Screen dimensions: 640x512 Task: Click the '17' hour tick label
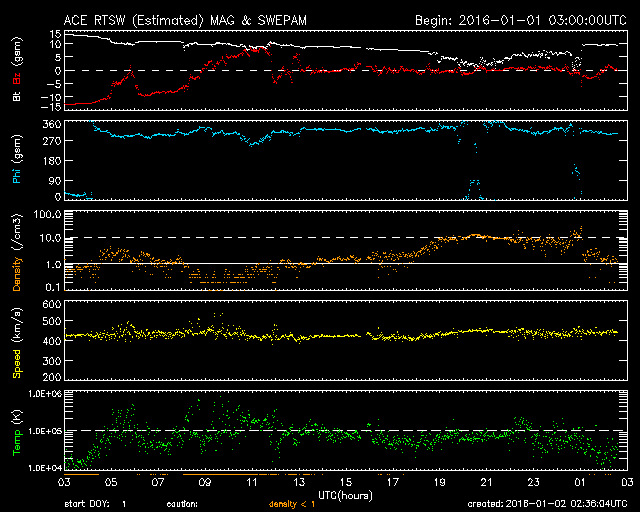point(393,482)
